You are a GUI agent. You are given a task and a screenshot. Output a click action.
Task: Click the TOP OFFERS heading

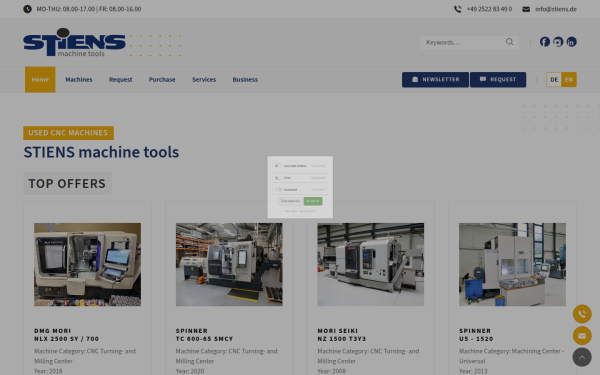pyautogui.click(x=67, y=184)
